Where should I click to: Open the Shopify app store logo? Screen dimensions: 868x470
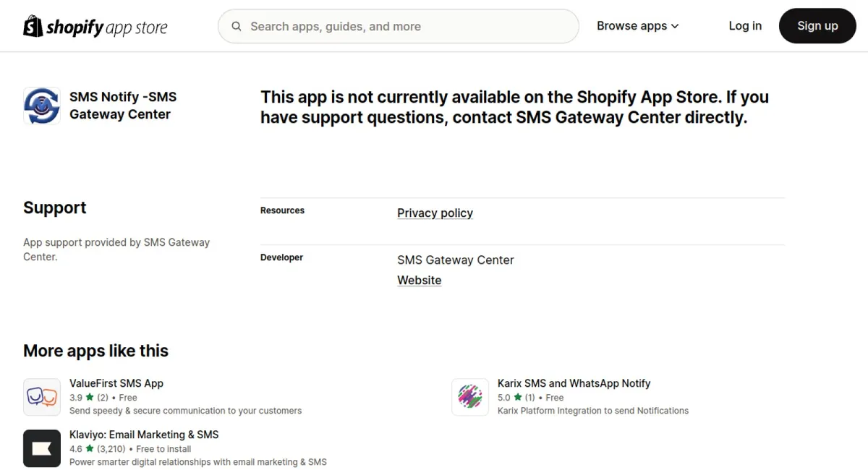click(x=95, y=27)
